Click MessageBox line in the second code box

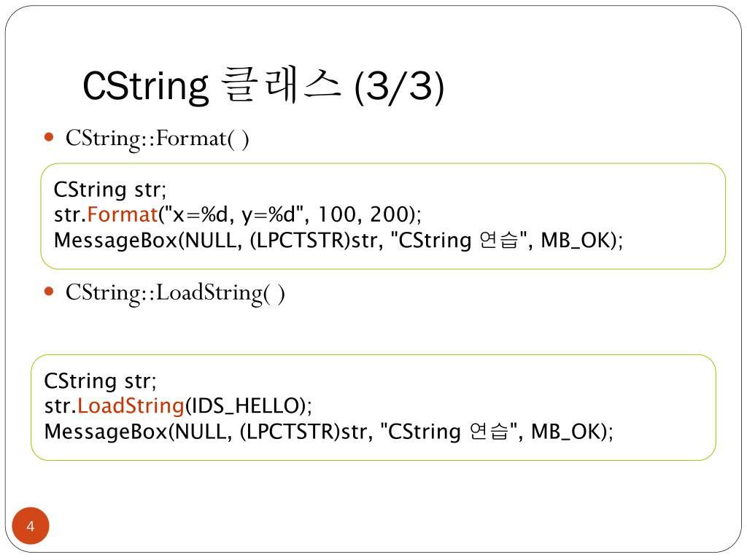329,432
